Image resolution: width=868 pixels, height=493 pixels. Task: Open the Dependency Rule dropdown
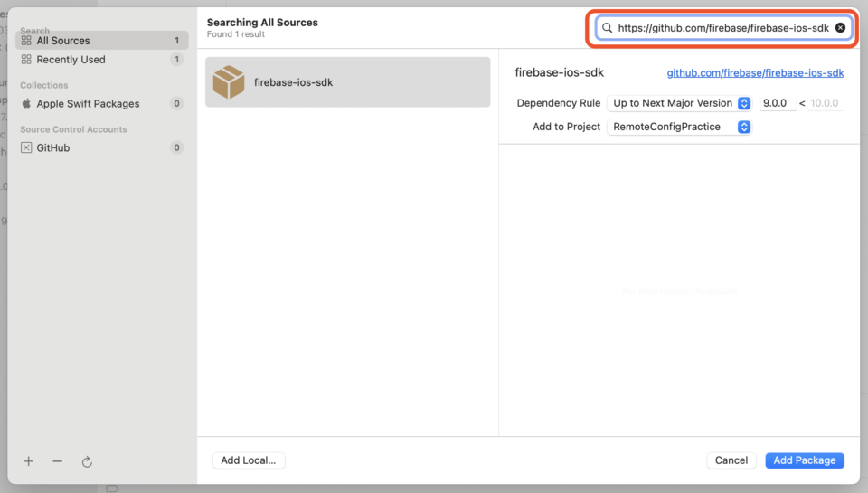pyautogui.click(x=679, y=103)
